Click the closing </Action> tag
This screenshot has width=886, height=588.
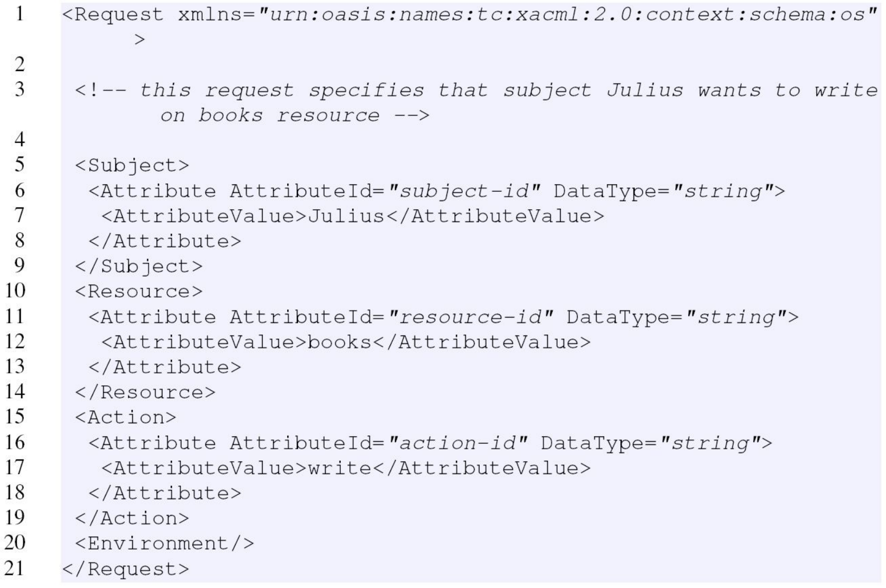click(x=132, y=518)
